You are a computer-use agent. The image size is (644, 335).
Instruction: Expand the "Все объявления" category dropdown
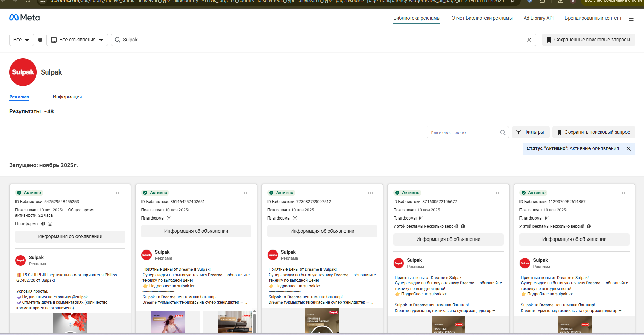(x=77, y=40)
